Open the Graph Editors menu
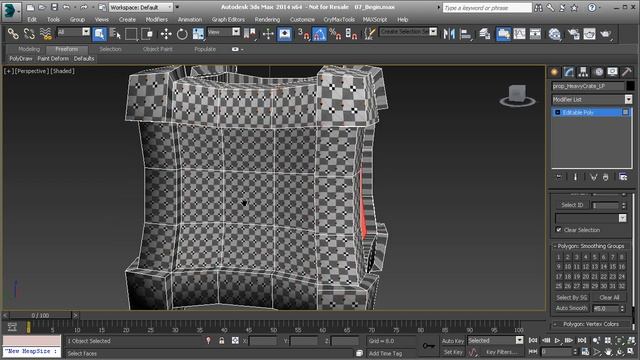Image resolution: width=640 pixels, height=360 pixels. 228,19
